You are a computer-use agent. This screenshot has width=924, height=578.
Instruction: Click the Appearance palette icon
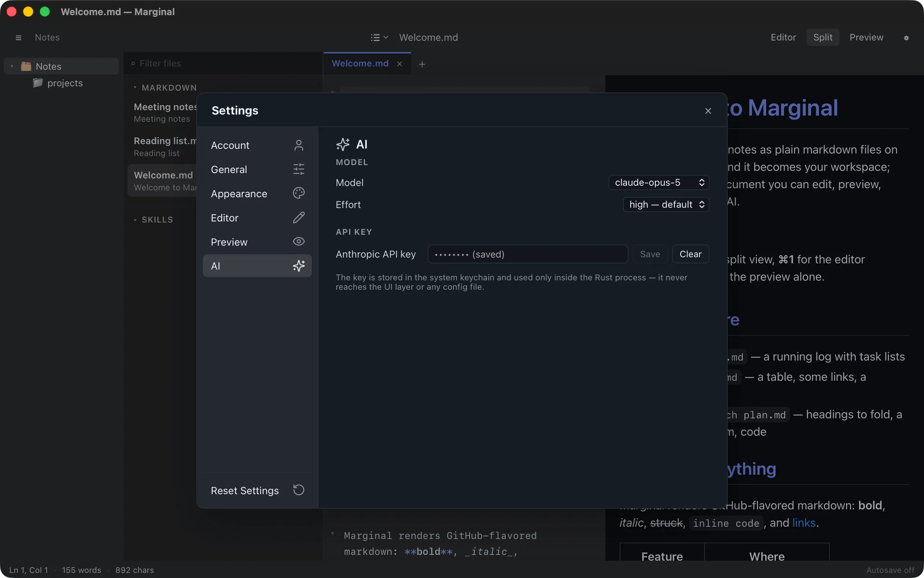[x=298, y=193]
